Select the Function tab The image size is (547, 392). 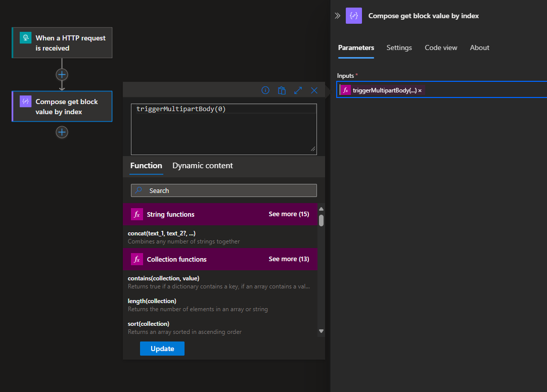146,166
